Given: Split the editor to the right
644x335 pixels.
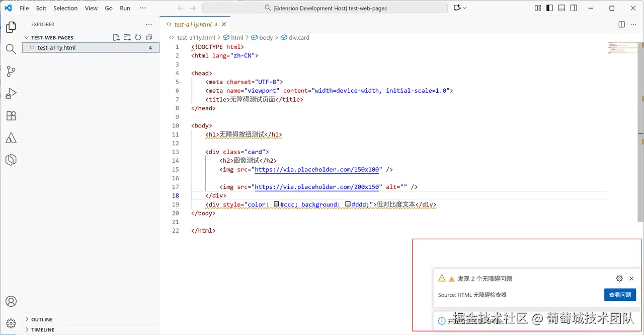Looking at the screenshot, I should [622, 24].
